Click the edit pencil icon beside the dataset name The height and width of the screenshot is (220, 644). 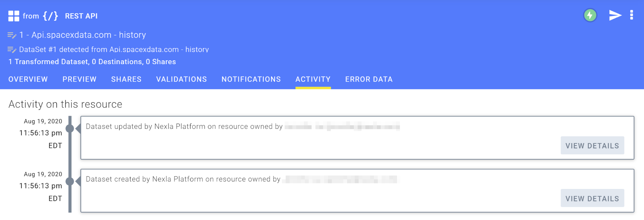[12, 35]
